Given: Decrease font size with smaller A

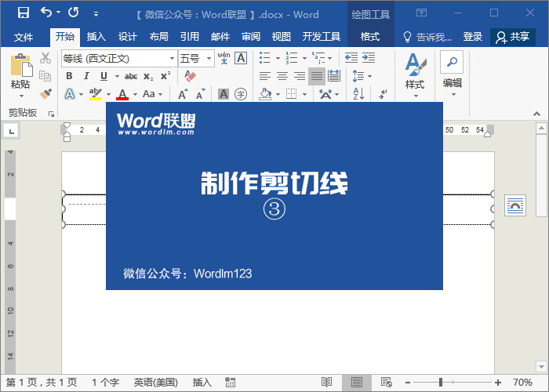Looking at the screenshot, I should [200, 94].
